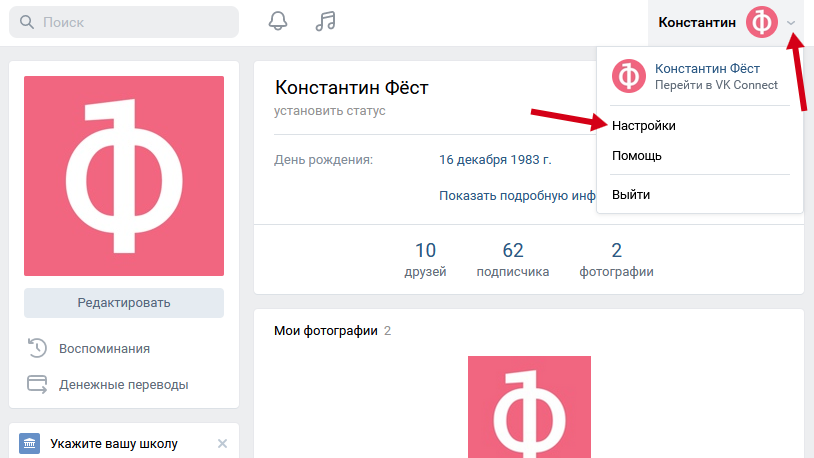Go to Перейти в VK Connect

coord(716,85)
